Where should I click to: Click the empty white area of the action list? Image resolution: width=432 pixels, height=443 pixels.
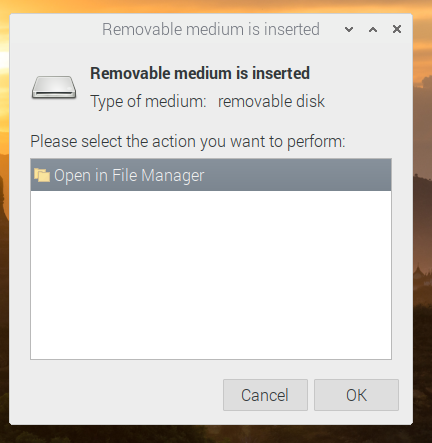211,275
